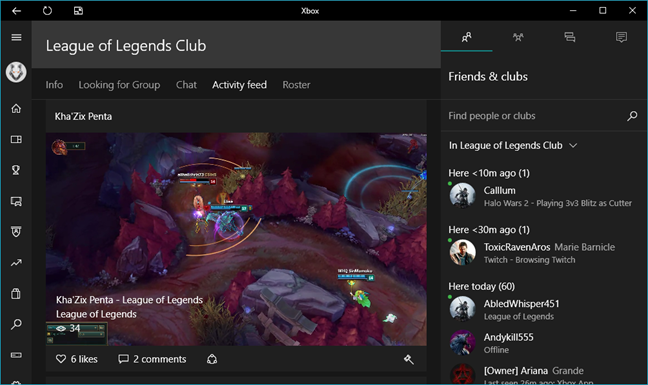
Task: Switch to Parties tab icon
Action: click(x=518, y=38)
